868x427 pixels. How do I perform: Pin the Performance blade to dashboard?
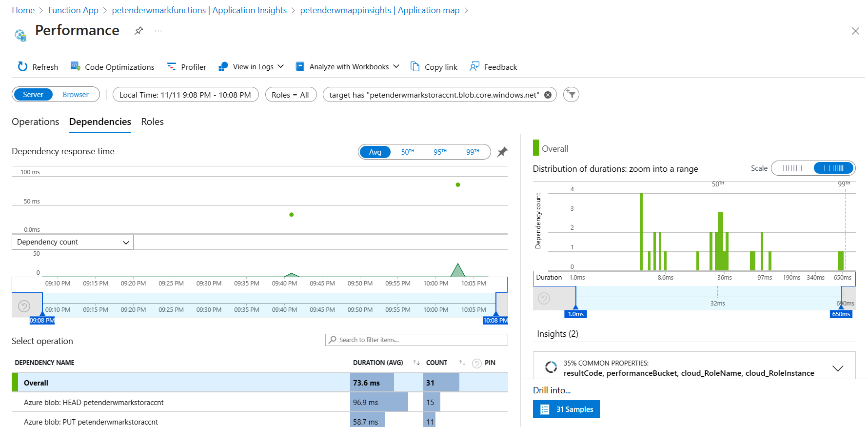[139, 31]
